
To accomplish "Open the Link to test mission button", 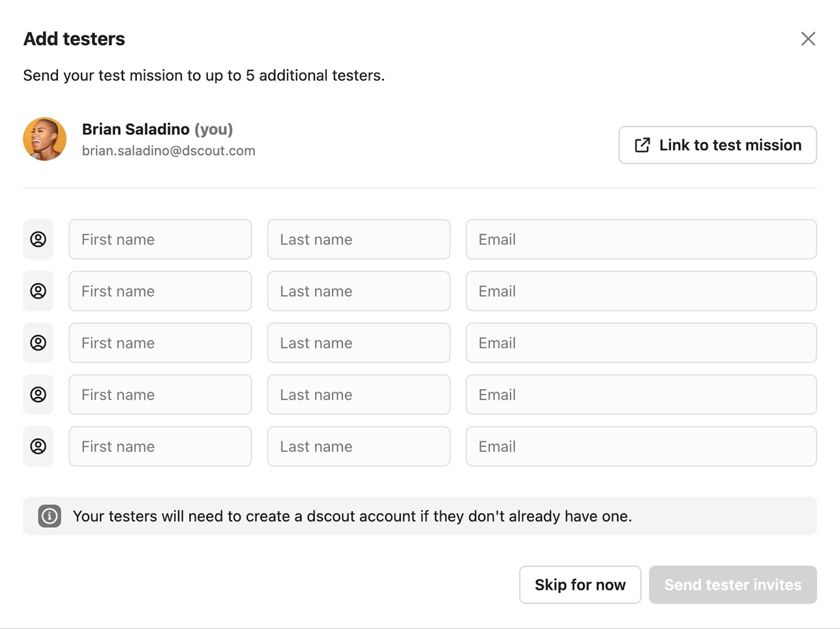I will click(717, 145).
